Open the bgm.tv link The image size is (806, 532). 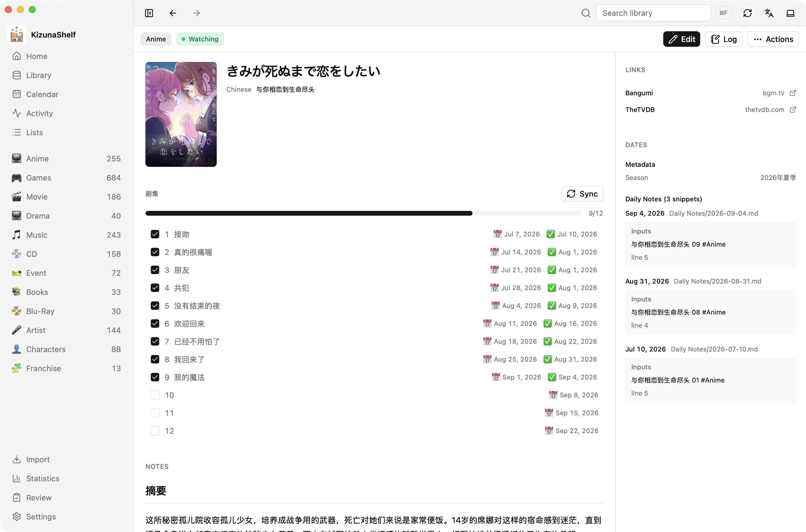(773, 93)
